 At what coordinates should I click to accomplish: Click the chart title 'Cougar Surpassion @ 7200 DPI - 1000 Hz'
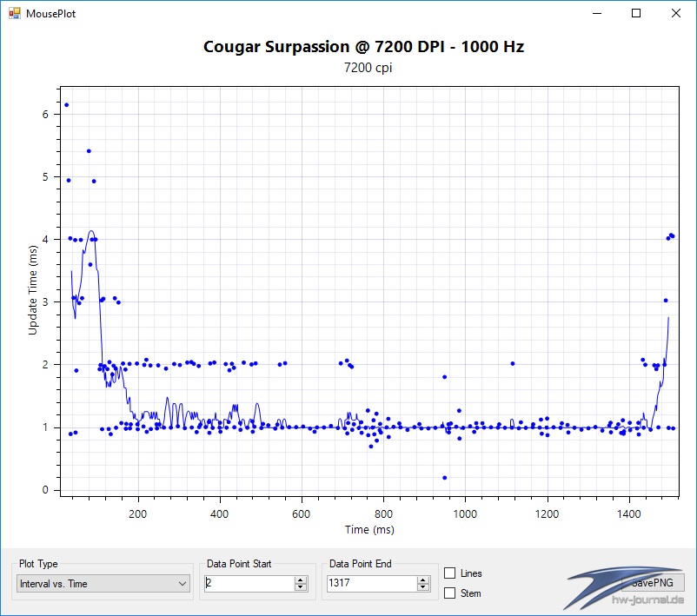(363, 47)
